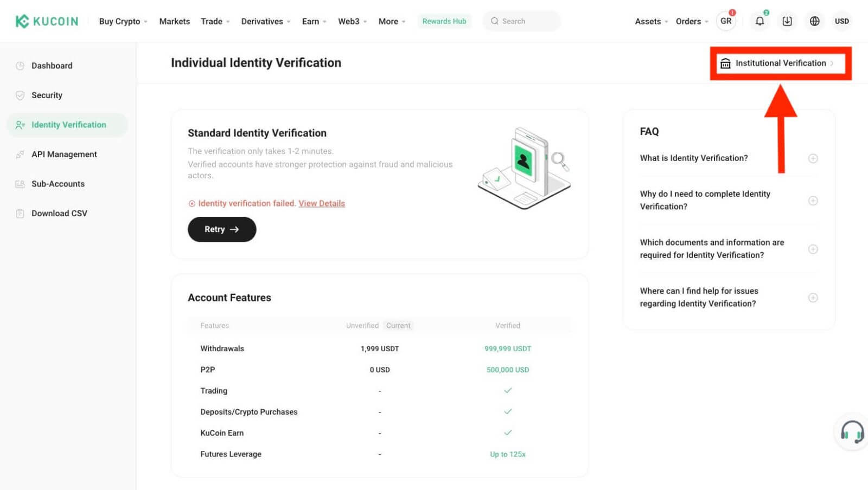Select the Identity Verification sidebar icon

[x=20, y=125]
